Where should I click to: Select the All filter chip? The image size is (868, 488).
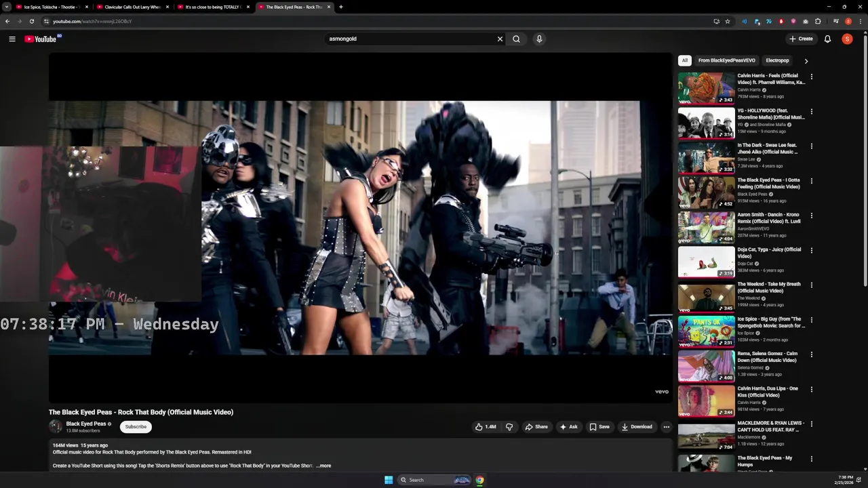(x=685, y=60)
